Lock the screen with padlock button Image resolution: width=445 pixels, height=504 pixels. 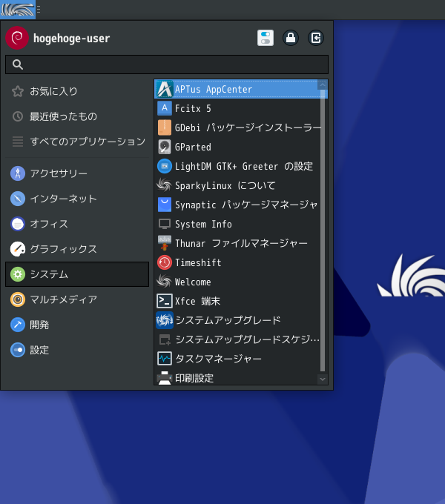(291, 38)
